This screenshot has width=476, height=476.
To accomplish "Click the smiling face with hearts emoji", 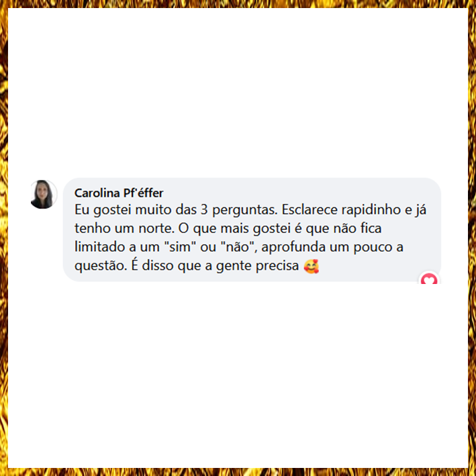I will [311, 267].
